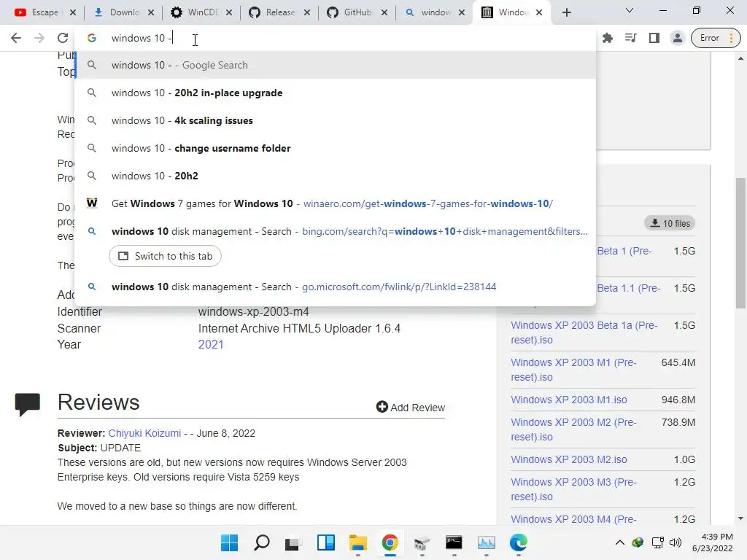Image resolution: width=747 pixels, height=560 pixels.
Task: Open the terminal app on taskbar
Action: (454, 542)
